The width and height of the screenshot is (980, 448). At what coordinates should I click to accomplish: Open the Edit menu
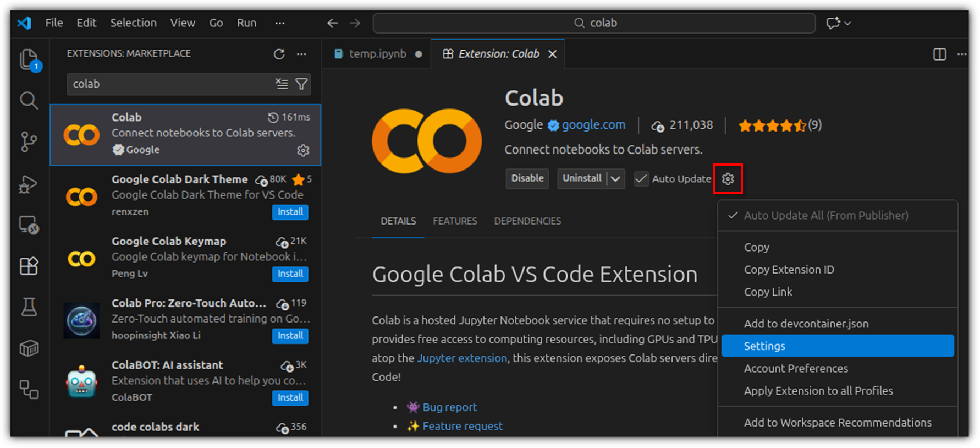pos(86,23)
